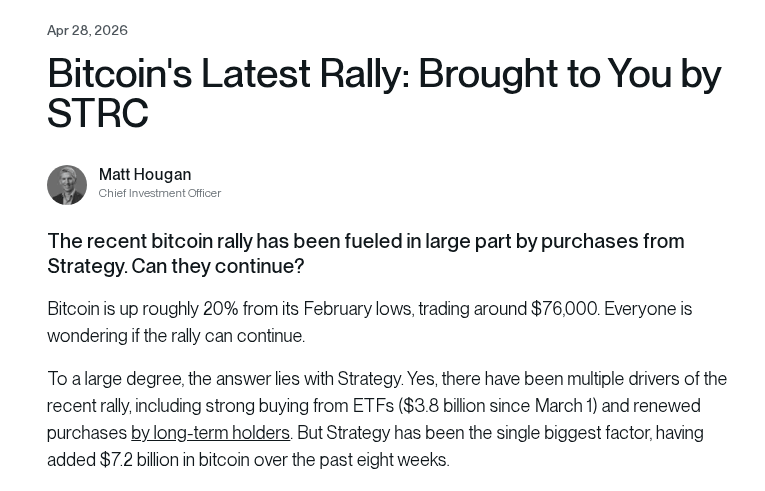
Task: Click the word "STRC" in the headline
Action: click(98, 114)
